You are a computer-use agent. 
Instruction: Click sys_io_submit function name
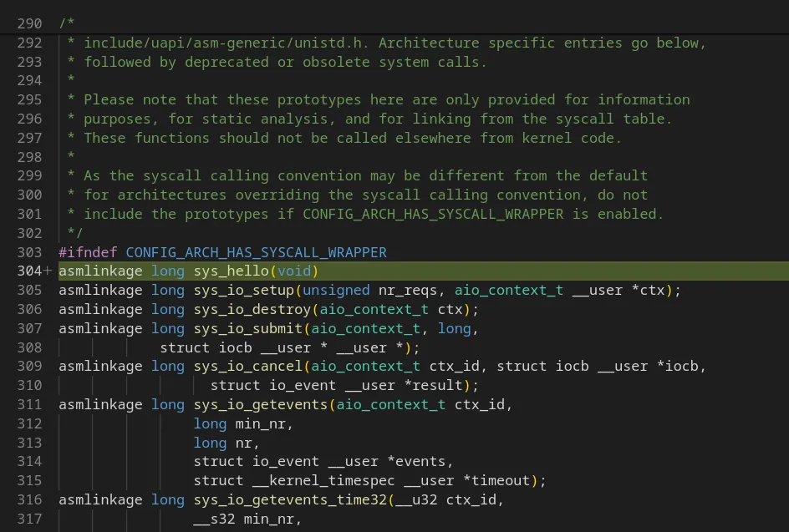coord(248,328)
